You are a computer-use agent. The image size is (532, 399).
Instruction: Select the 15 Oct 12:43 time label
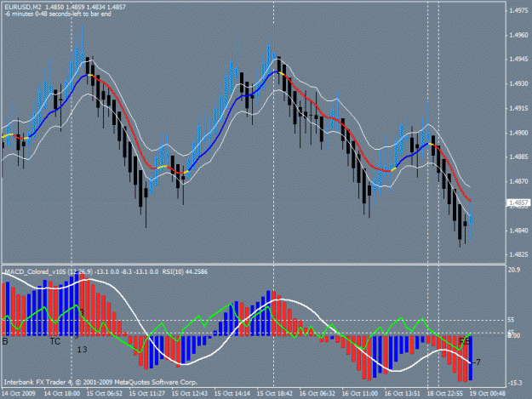190,394
